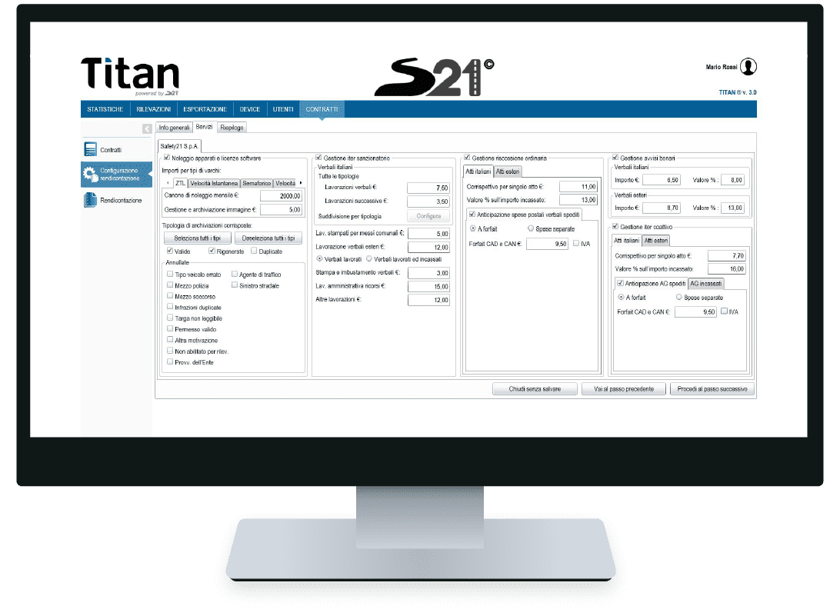This screenshot has width=840, height=616.
Task: Click the Titan logo
Action: (130, 77)
